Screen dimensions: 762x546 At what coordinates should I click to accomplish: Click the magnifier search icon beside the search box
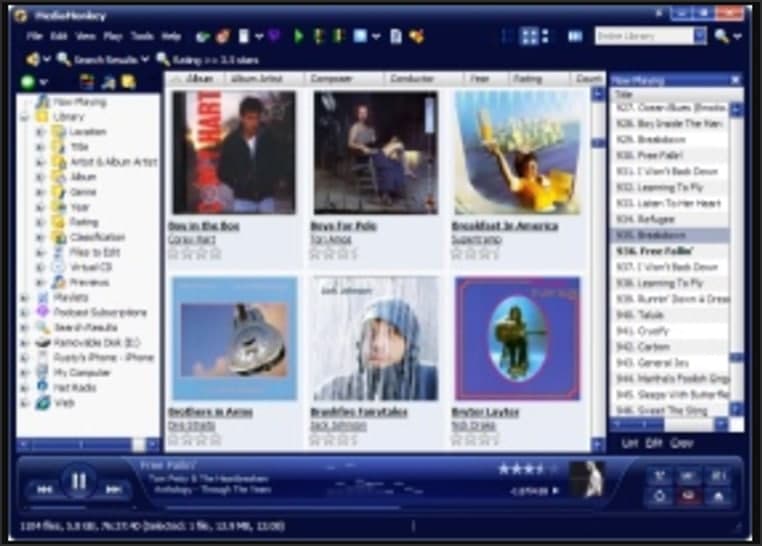click(x=721, y=36)
